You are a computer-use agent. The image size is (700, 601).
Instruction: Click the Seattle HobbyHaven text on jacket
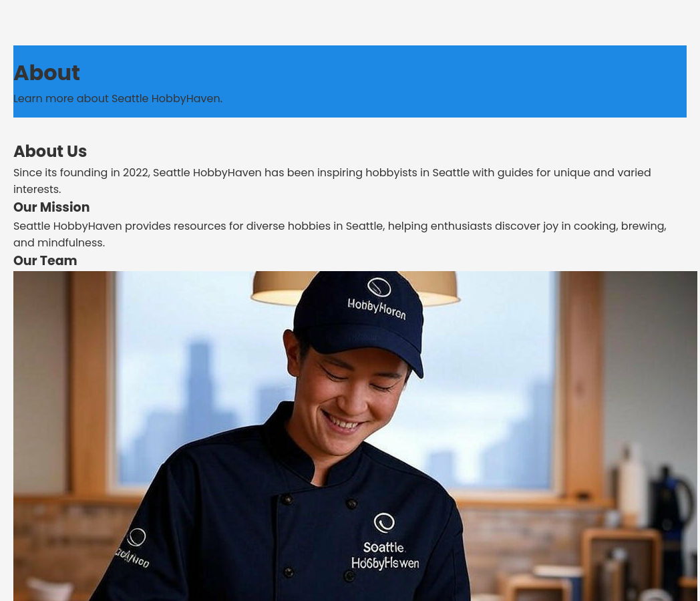tap(385, 556)
